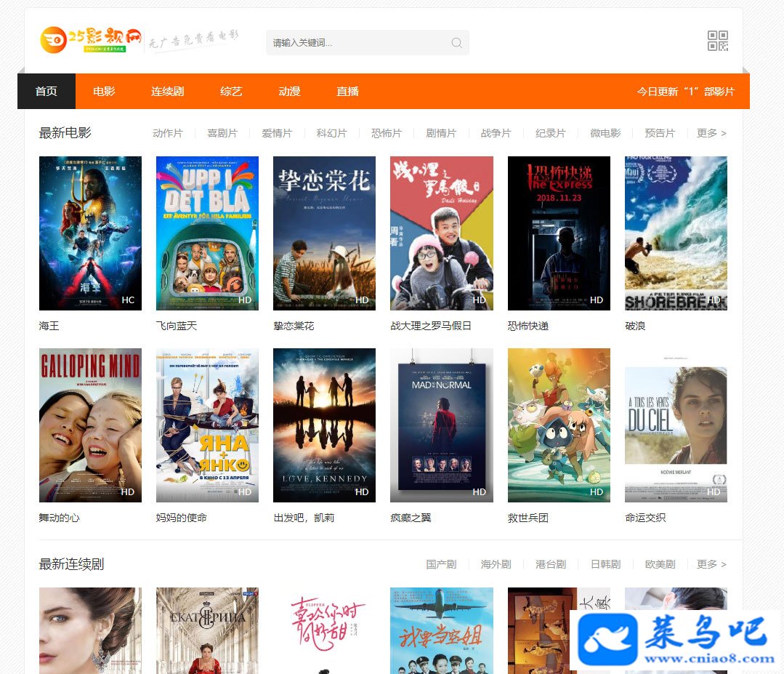This screenshot has height=674, width=784.
Task: Filter movies by 微电影
Action: 605,133
